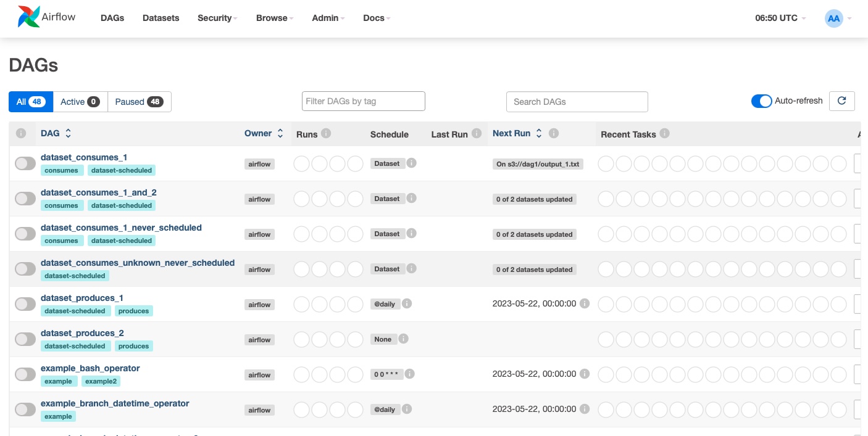This screenshot has width=868, height=436.
Task: Unpause dataset_consumes_1_and_2 DAG toggle
Action: (x=25, y=199)
